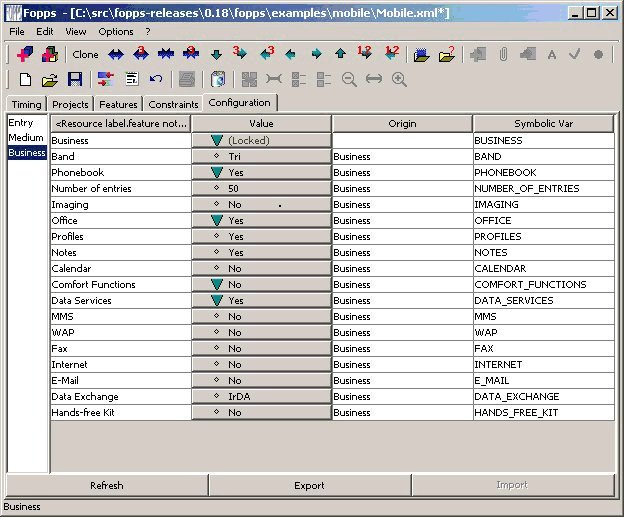Open the Data Exchange value showing IrDA
The width and height of the screenshot is (624, 517).
click(261, 396)
